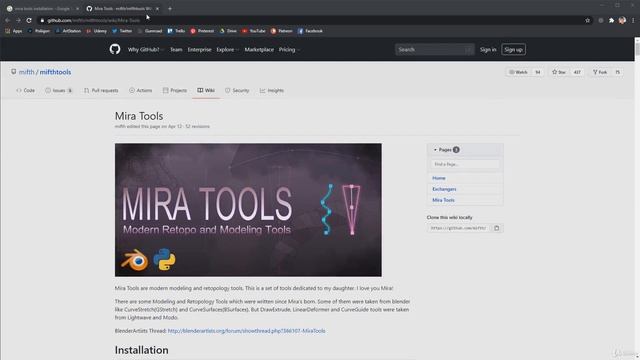Close the Mira Tools browser tab
Viewport: 640px width, 360px height.
click(157, 9)
